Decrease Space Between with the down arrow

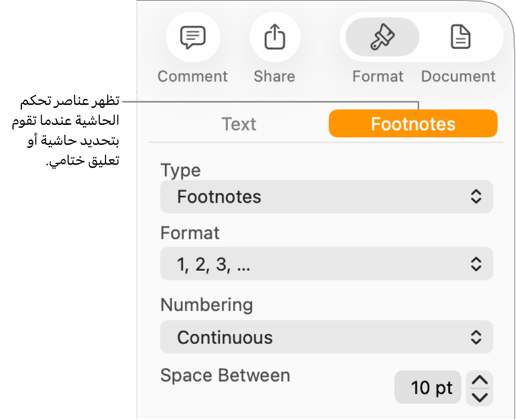[x=479, y=396]
